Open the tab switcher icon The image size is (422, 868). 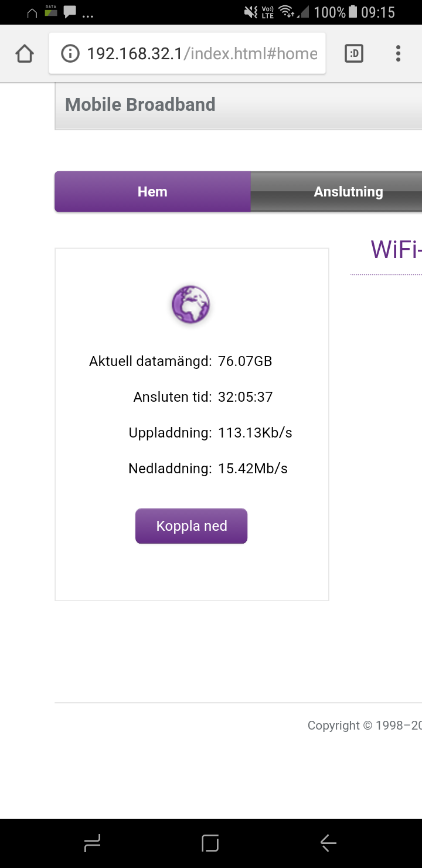click(x=354, y=54)
